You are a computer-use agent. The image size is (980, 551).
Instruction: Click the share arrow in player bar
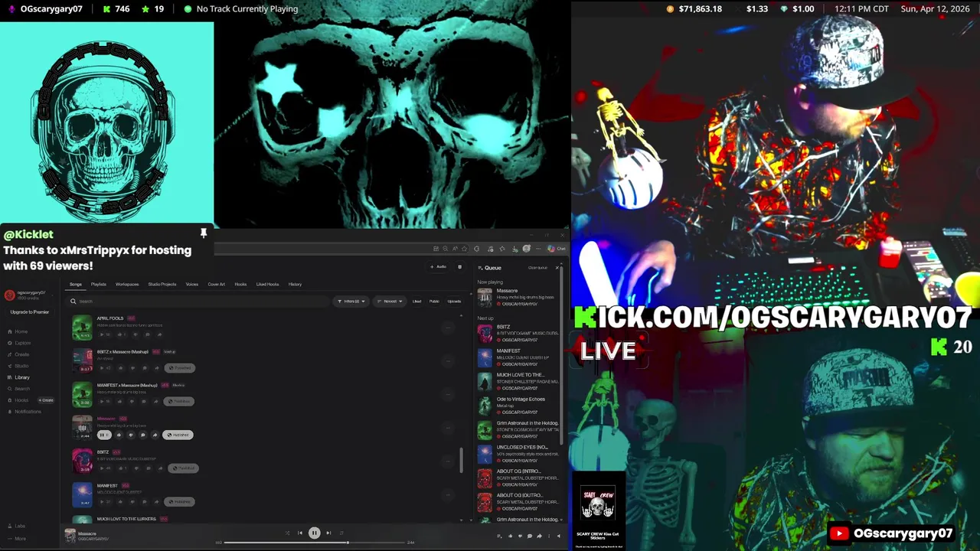[539, 536]
